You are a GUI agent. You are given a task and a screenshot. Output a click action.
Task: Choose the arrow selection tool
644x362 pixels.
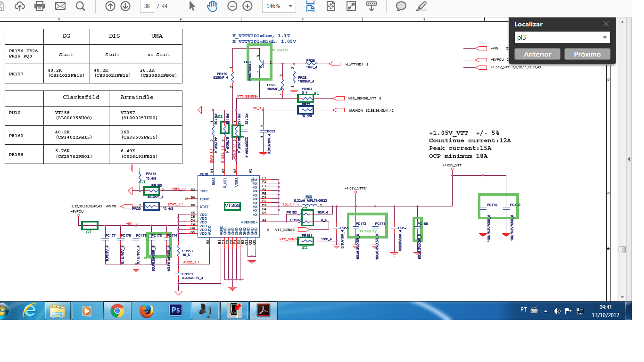coord(192,6)
